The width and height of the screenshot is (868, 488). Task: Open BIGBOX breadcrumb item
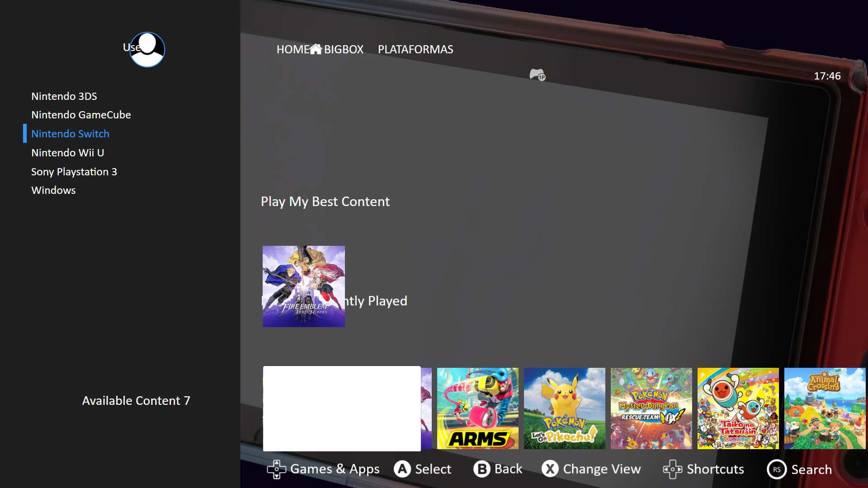[344, 49]
